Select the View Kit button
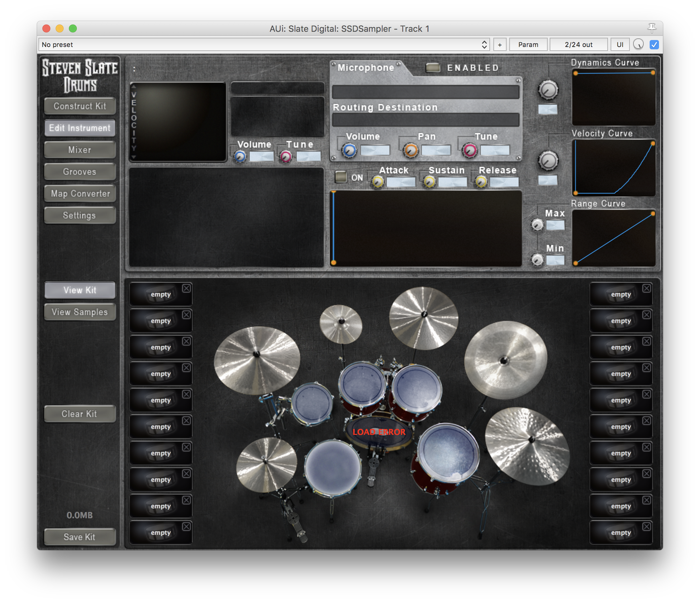 click(80, 290)
